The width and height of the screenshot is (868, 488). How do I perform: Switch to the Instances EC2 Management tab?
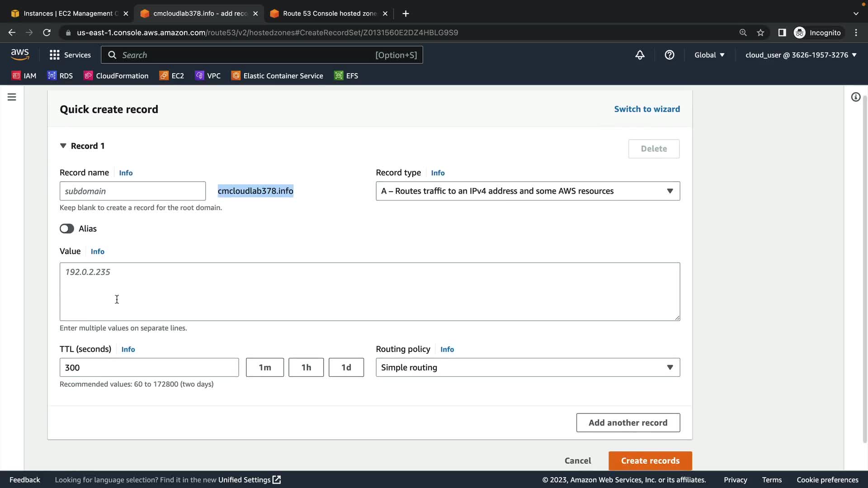[x=68, y=14]
